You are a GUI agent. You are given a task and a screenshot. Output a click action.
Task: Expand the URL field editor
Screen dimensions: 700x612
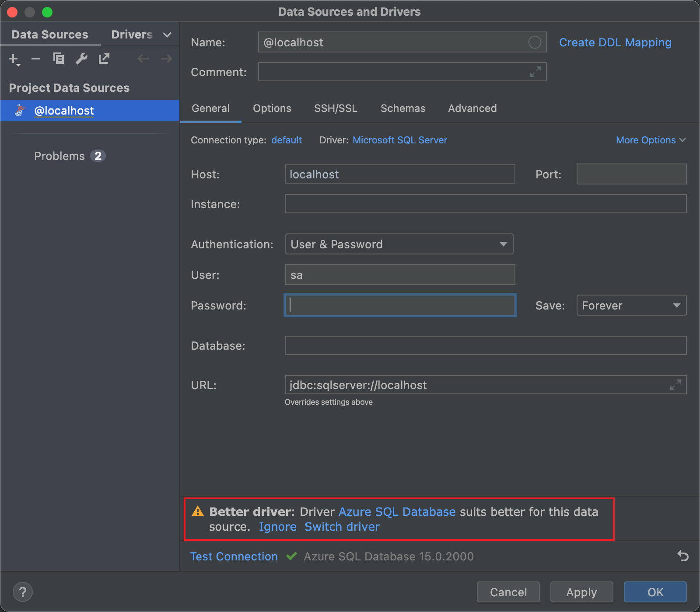(675, 385)
